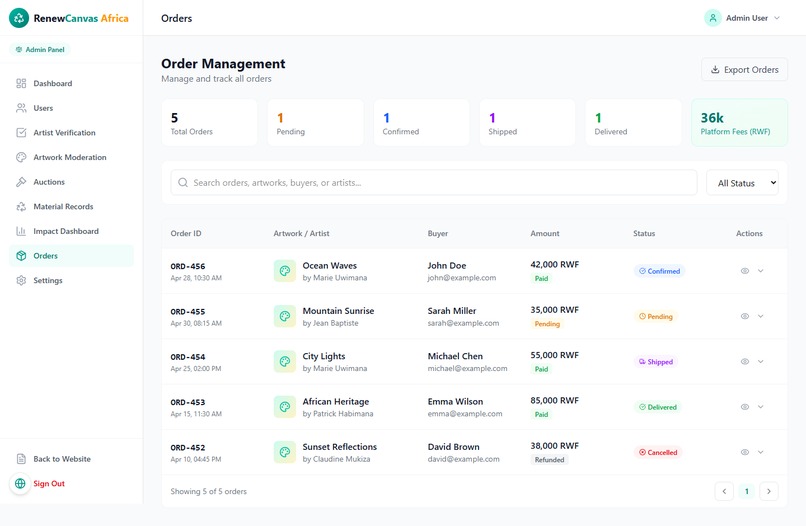
Task: Click the City Lights artwork palette thumbnail
Action: [285, 361]
